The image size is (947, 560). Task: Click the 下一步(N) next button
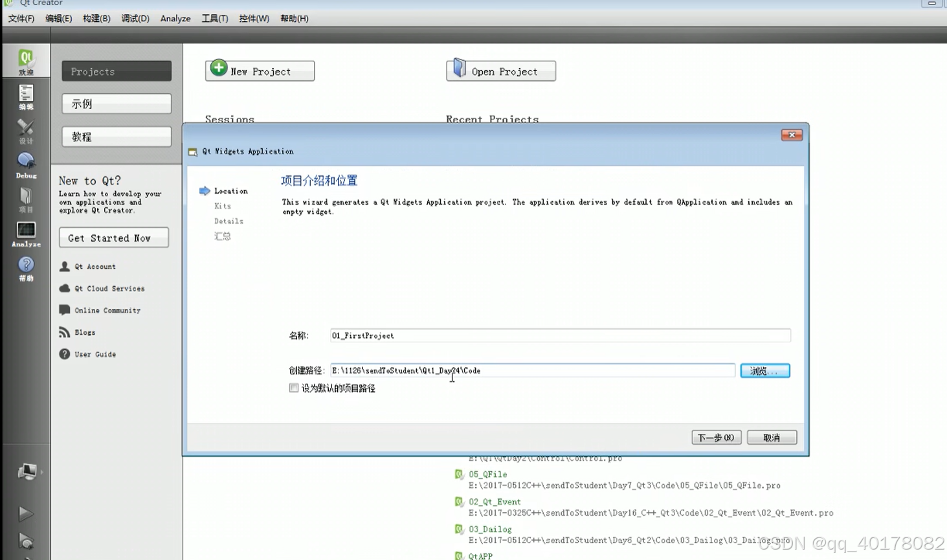pos(716,438)
